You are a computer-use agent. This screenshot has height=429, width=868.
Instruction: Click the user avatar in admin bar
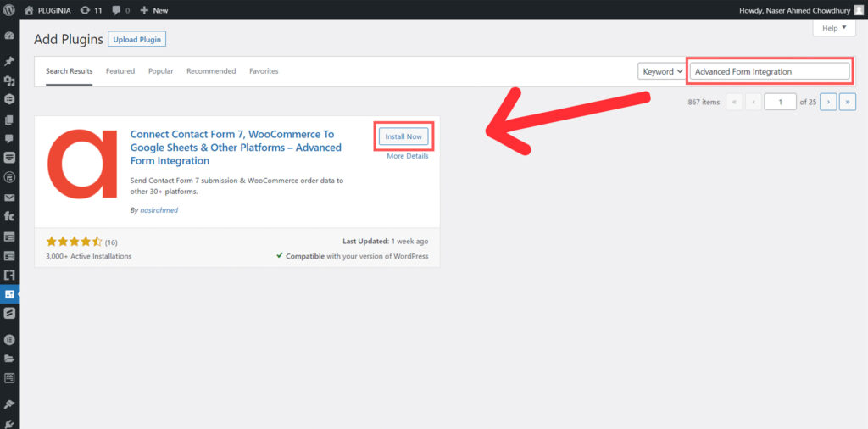[858, 10]
